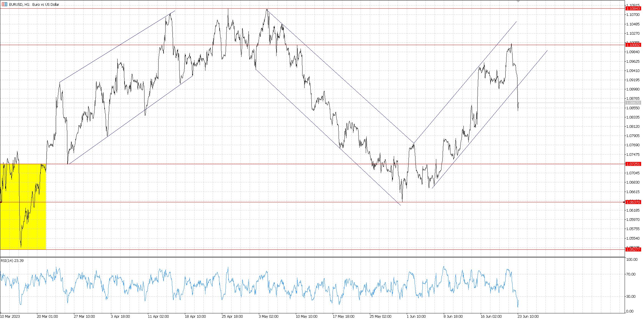
Task: Click the RSI(14) 23.39 indicator label
Action: 12,260
